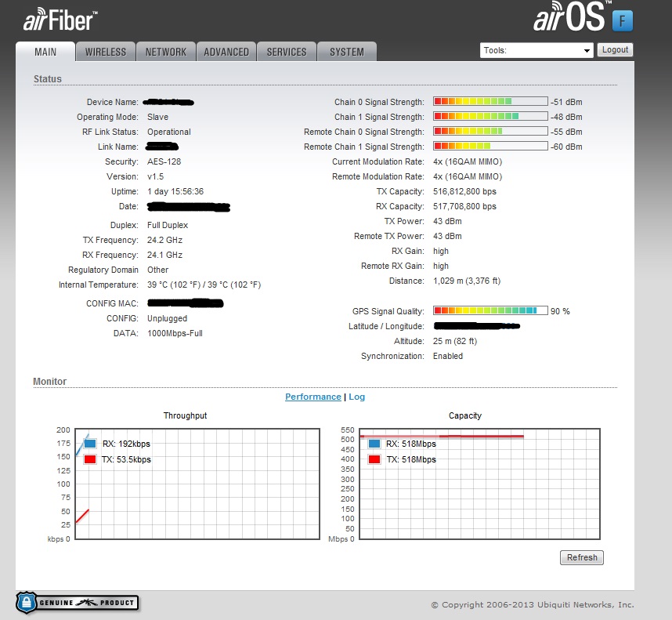Click the GPS Signal Quality bar
The width and height of the screenshot is (672, 620).
pos(490,311)
